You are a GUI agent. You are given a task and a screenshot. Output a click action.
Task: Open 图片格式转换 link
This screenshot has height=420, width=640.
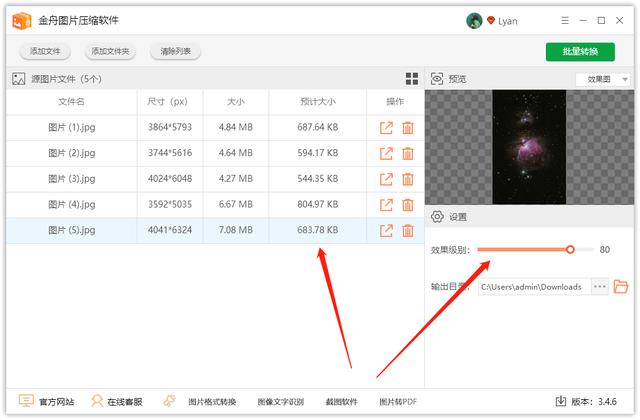pos(212,402)
